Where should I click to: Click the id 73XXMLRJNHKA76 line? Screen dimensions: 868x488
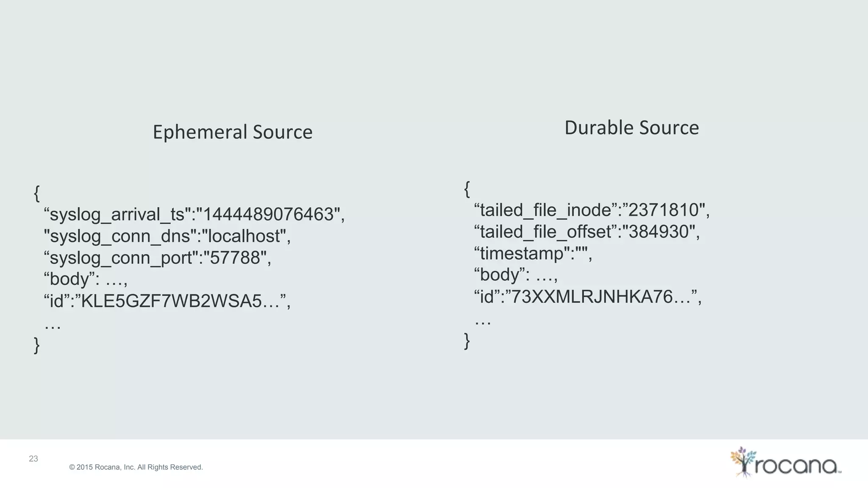[x=588, y=297]
